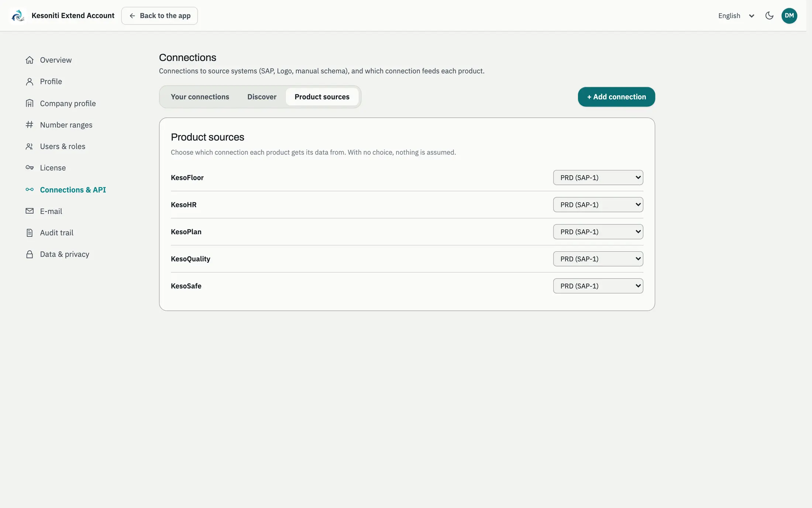Open the Profile page
Image resolution: width=812 pixels, height=508 pixels.
pyautogui.click(x=51, y=81)
